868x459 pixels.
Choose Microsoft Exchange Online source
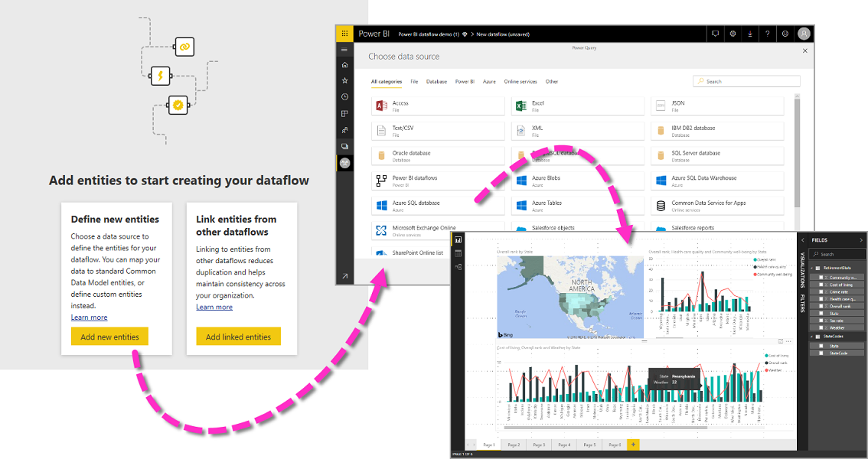coord(438,230)
